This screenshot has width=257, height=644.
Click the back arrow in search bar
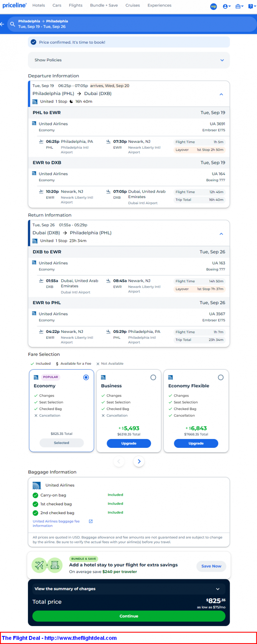2,24
